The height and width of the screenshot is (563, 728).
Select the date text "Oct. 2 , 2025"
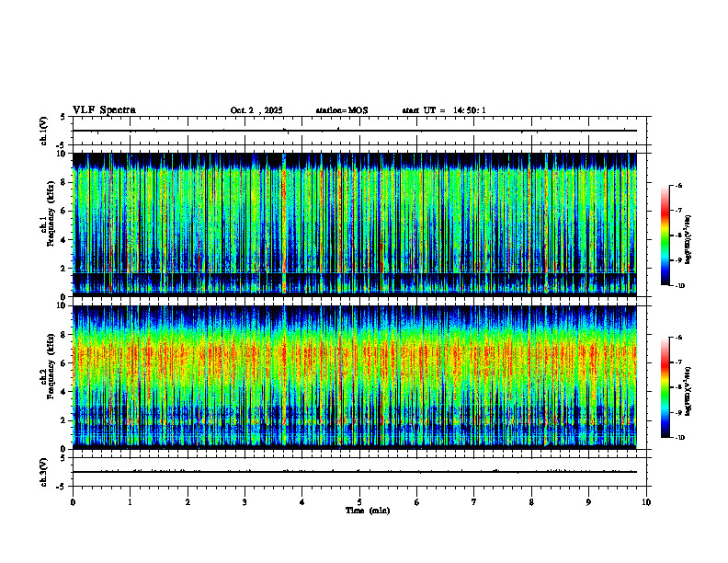click(256, 110)
